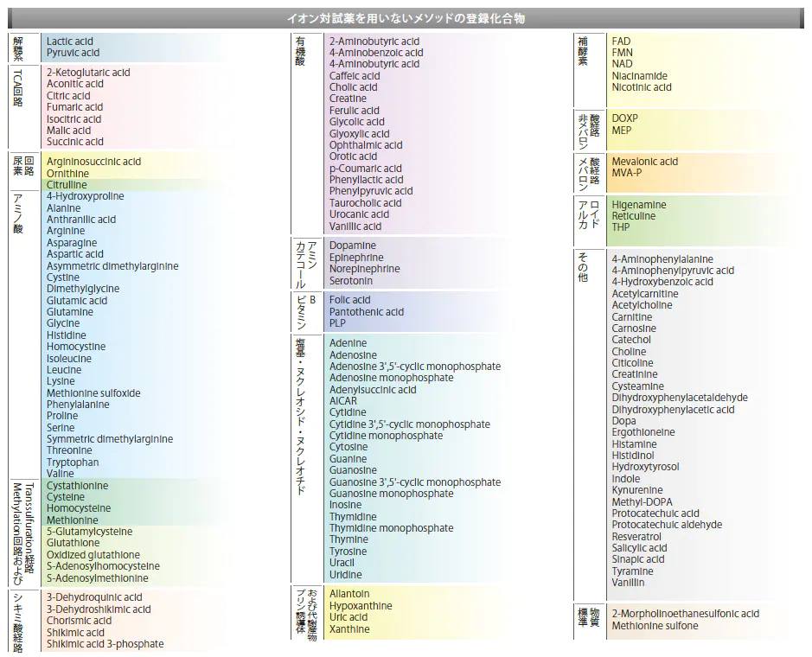The height and width of the screenshot is (657, 812).
Task: Click Dopamine in the catecholamine group
Action: pos(353,246)
